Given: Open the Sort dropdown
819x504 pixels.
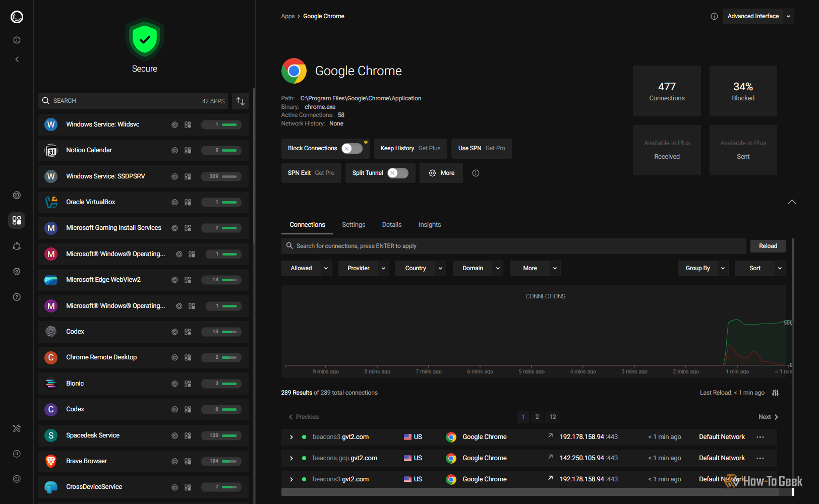Looking at the screenshot, I should (x=760, y=268).
